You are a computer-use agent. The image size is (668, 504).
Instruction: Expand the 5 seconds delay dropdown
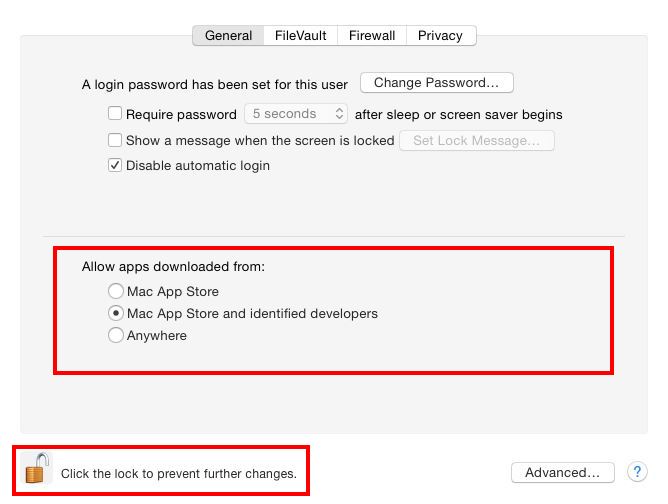point(297,114)
